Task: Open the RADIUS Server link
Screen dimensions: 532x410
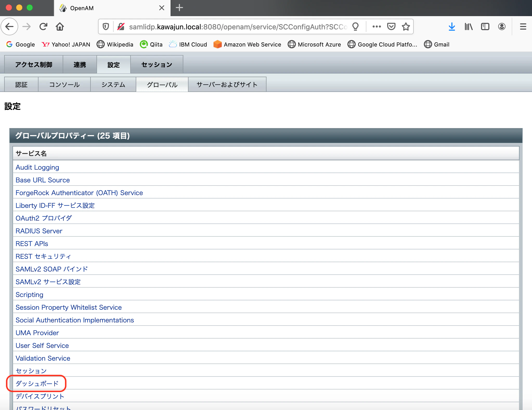Action: [x=39, y=231]
